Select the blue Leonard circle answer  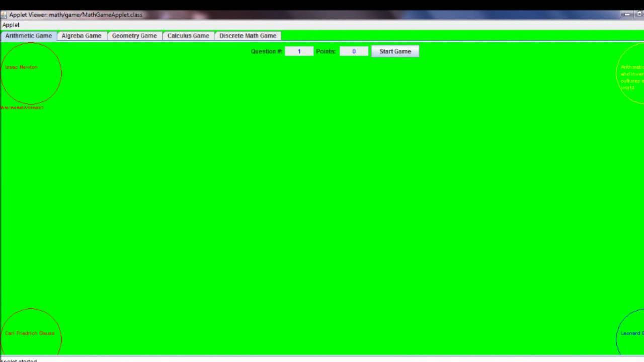[x=630, y=333]
